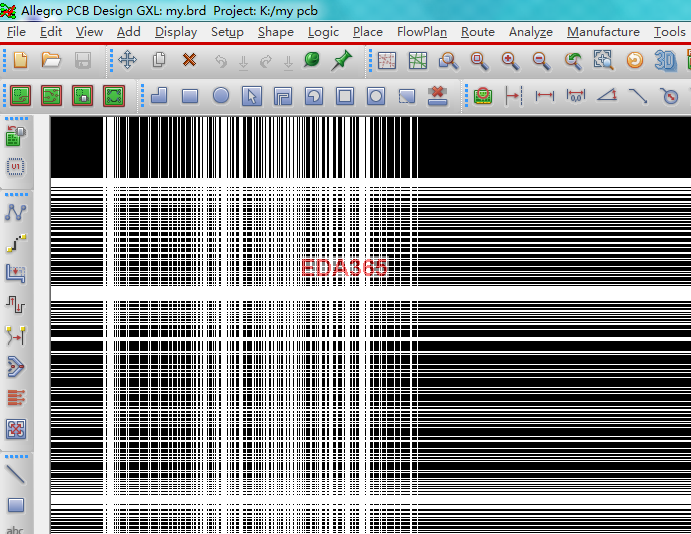Open the Manufacture menu
Viewport: 691px width, 534px height.
coord(603,32)
